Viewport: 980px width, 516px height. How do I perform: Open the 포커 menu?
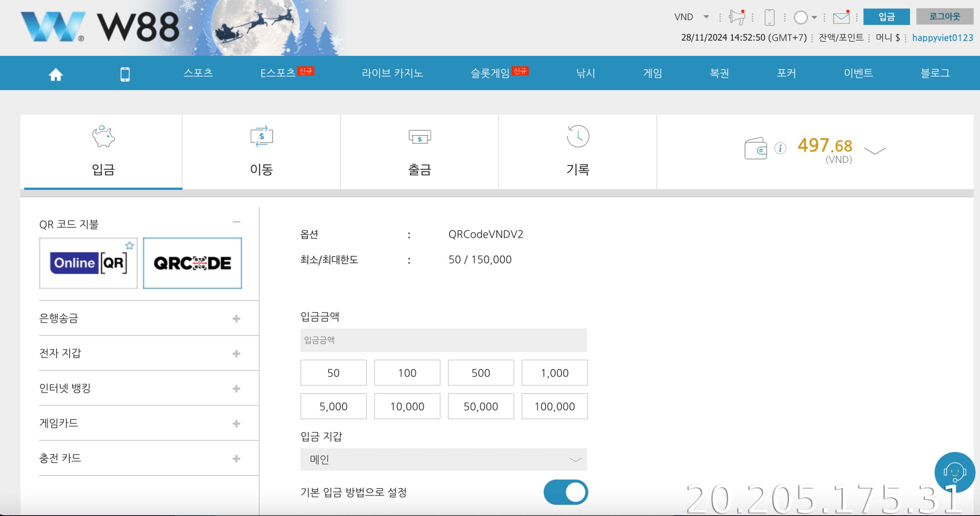tap(786, 73)
